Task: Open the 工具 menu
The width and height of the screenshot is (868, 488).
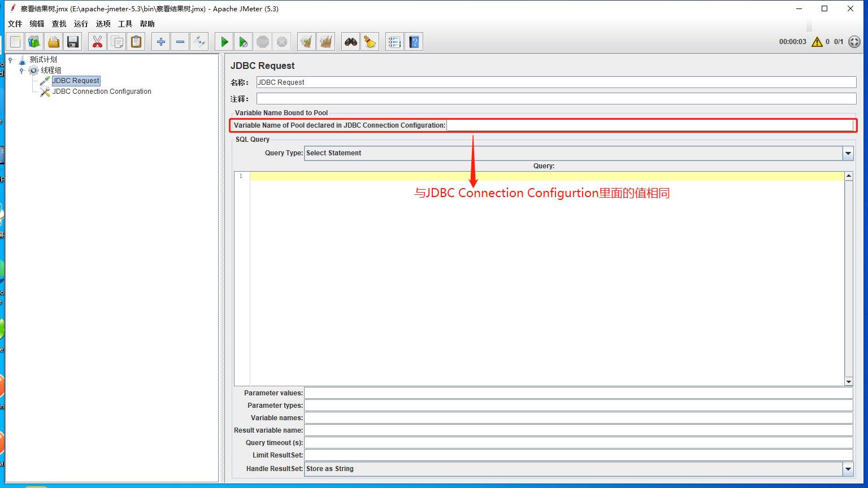Action: (x=125, y=24)
